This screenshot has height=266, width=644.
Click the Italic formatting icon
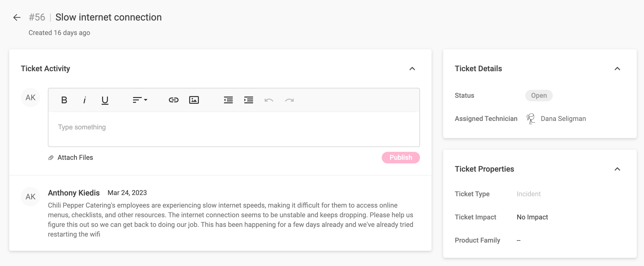(x=84, y=100)
